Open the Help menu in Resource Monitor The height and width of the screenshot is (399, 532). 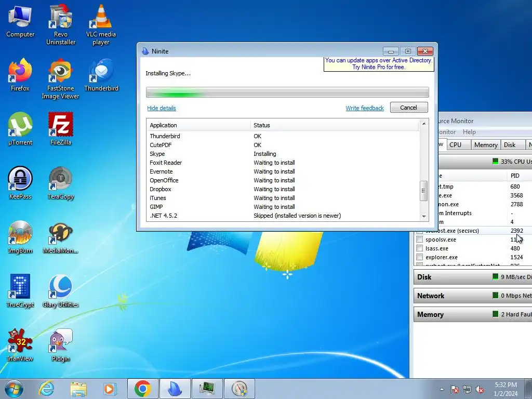coord(469,132)
